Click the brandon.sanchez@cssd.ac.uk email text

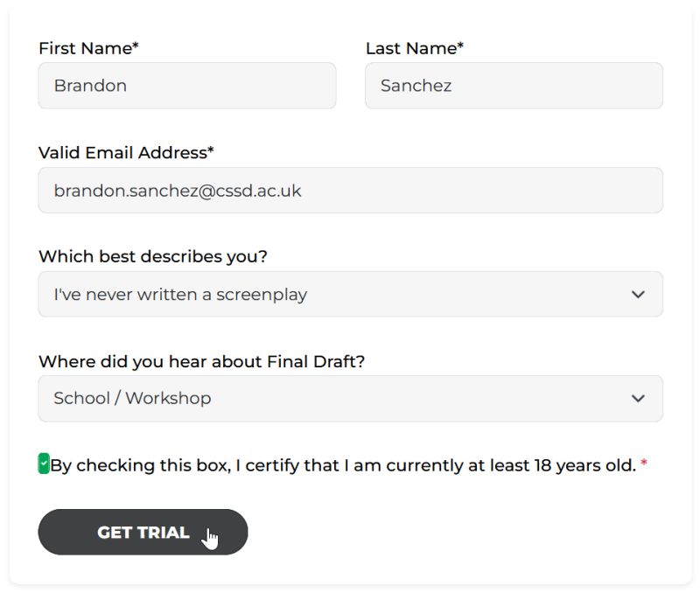pyautogui.click(x=178, y=191)
